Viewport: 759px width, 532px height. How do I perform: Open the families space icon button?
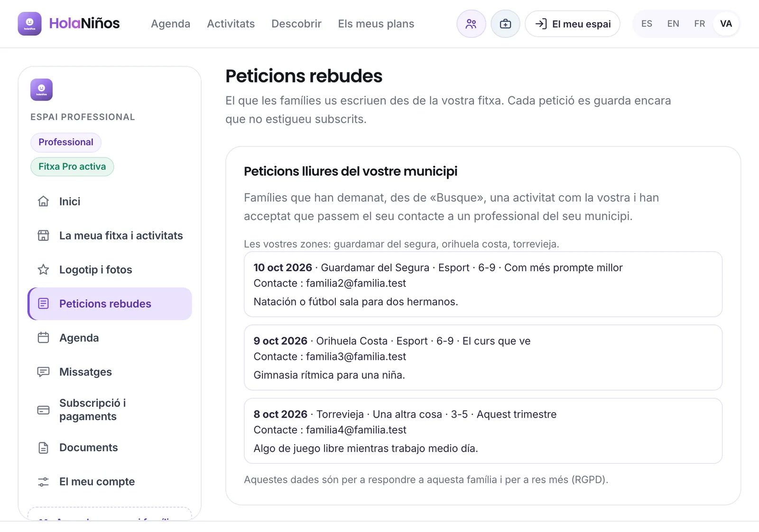(x=471, y=24)
